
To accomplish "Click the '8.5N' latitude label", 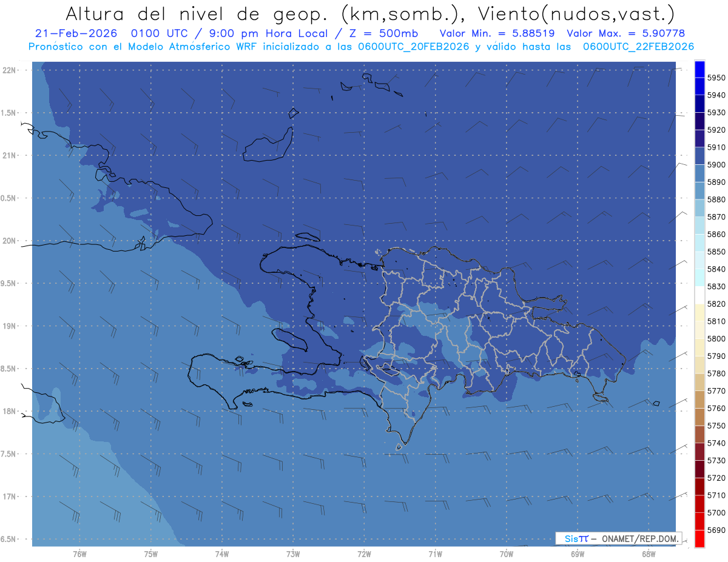I will tap(8, 369).
